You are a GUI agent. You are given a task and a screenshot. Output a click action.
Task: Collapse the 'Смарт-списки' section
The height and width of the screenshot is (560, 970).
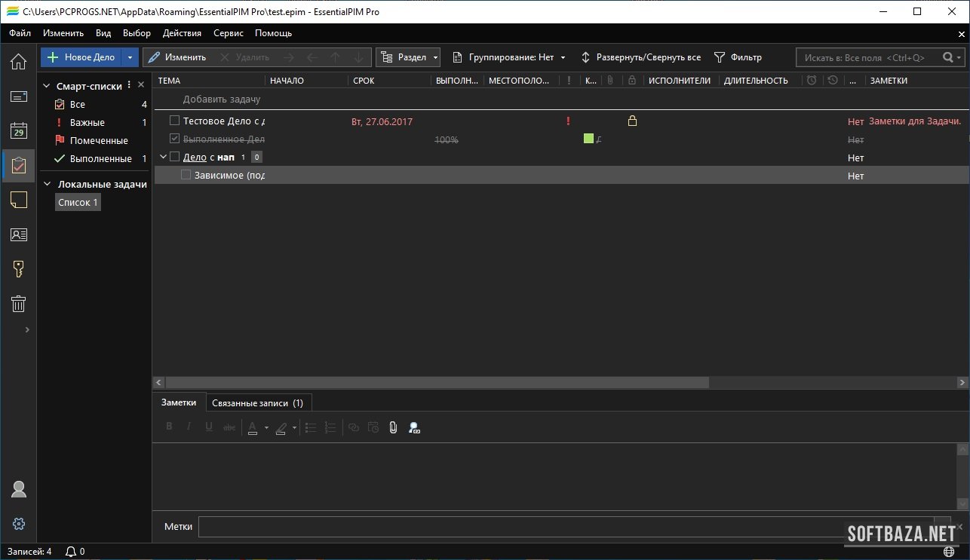(x=46, y=86)
